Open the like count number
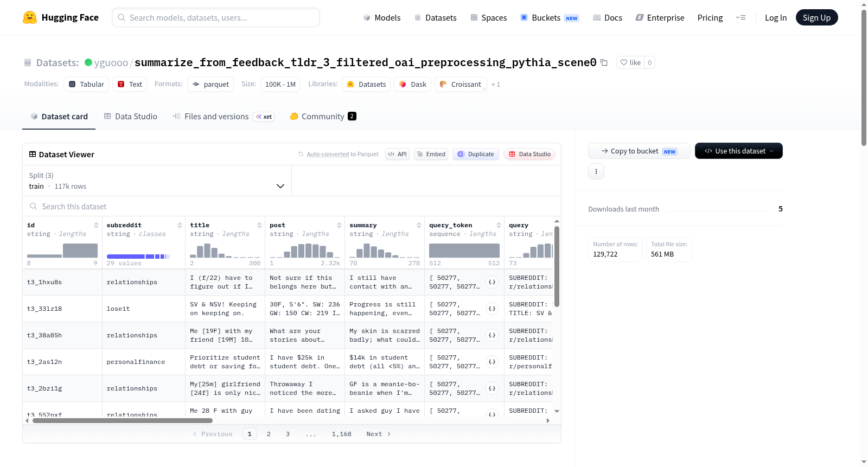This screenshot has width=868, height=467. [650, 62]
